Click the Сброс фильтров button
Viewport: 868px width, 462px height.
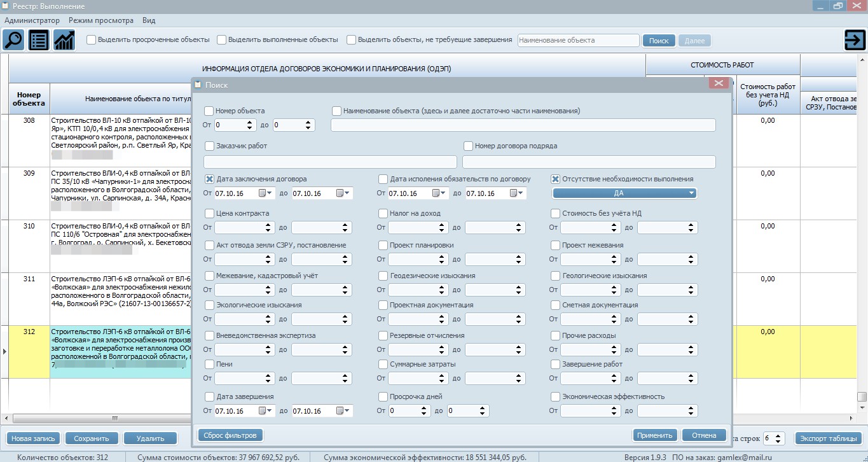(231, 435)
